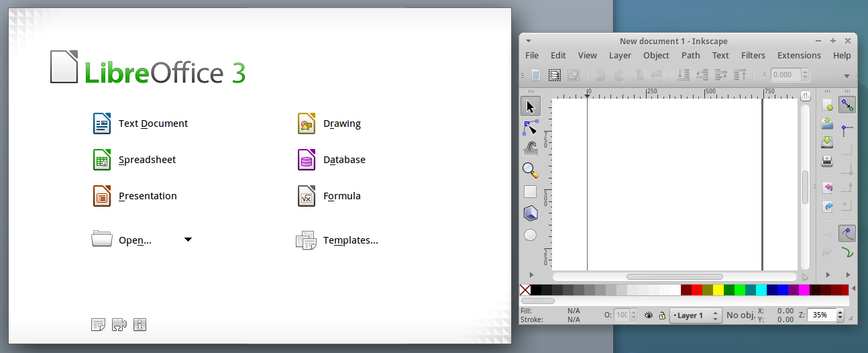Click Raise selection one step icon
Screen dimensions: 868x353
click(721, 75)
